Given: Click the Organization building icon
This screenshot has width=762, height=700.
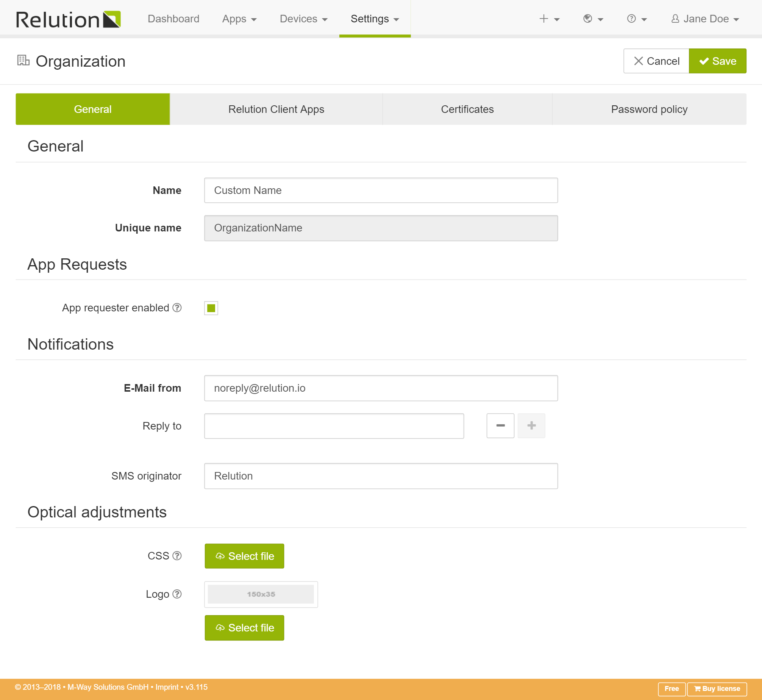Looking at the screenshot, I should (x=23, y=60).
